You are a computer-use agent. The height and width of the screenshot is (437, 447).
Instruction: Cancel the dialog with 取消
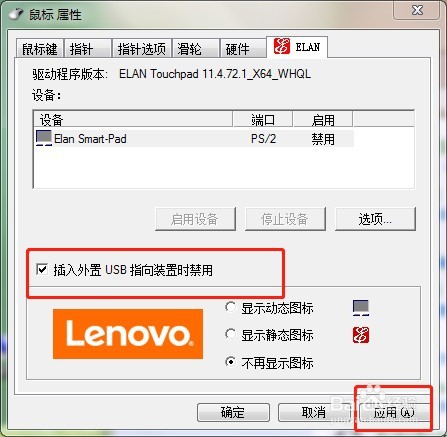pos(314,412)
